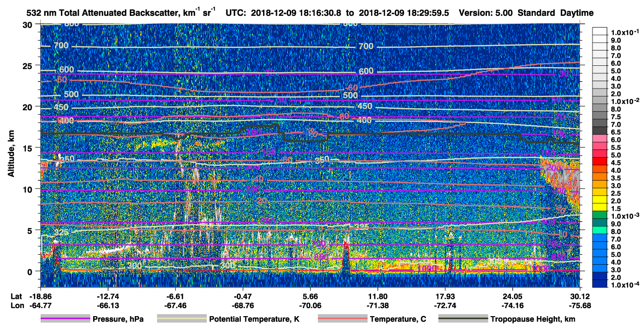Click the magenta Pressure line sample in legend
This screenshot has width=644, height=330.
tap(65, 319)
